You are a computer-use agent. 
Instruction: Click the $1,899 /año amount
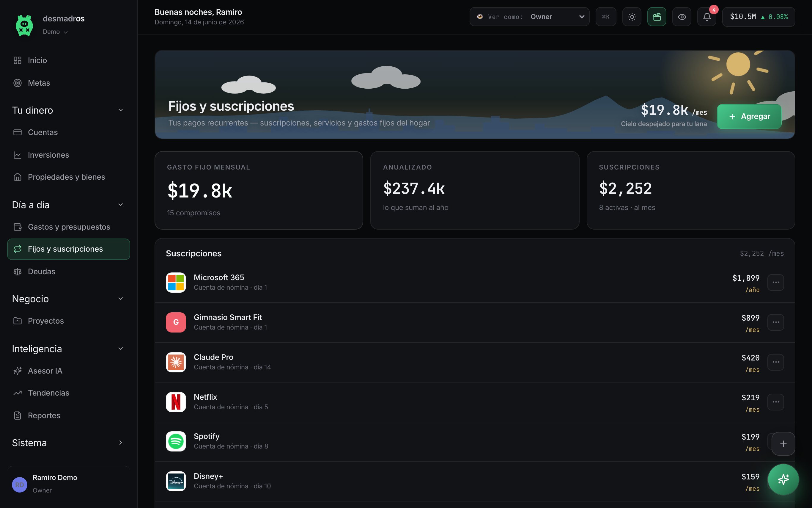pos(746,283)
